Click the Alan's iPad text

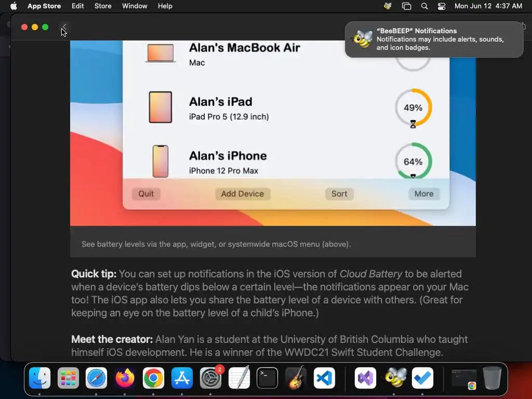coord(220,102)
